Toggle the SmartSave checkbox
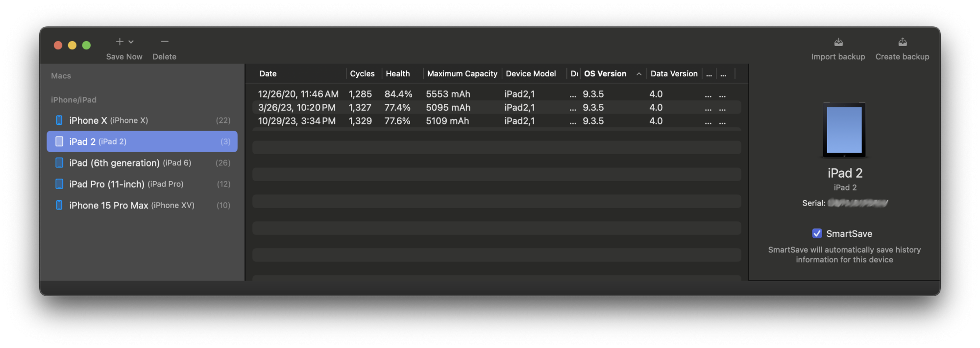980x348 pixels. pos(817,233)
